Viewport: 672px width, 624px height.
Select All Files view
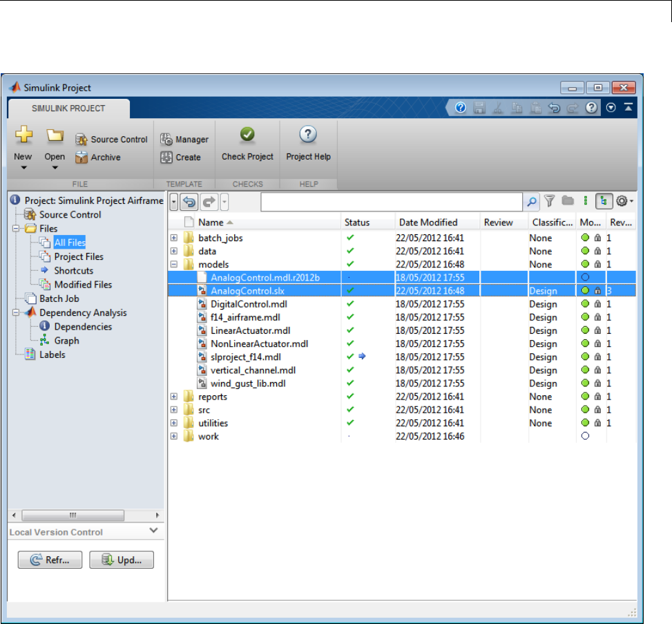[70, 243]
